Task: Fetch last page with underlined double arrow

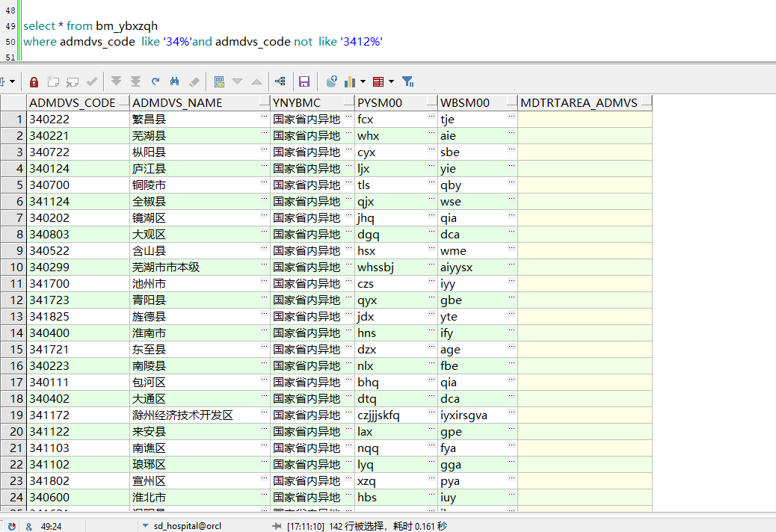Action: (x=135, y=81)
